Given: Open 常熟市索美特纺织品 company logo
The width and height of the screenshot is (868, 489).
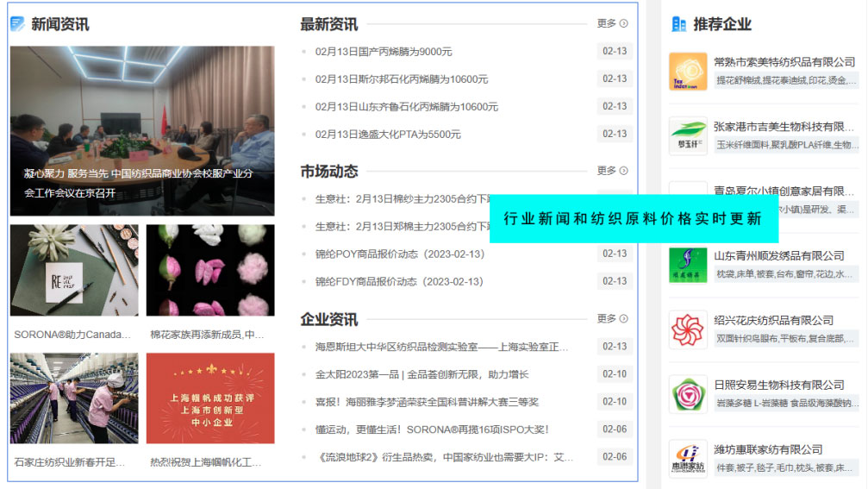Looking at the screenshot, I should click(688, 72).
